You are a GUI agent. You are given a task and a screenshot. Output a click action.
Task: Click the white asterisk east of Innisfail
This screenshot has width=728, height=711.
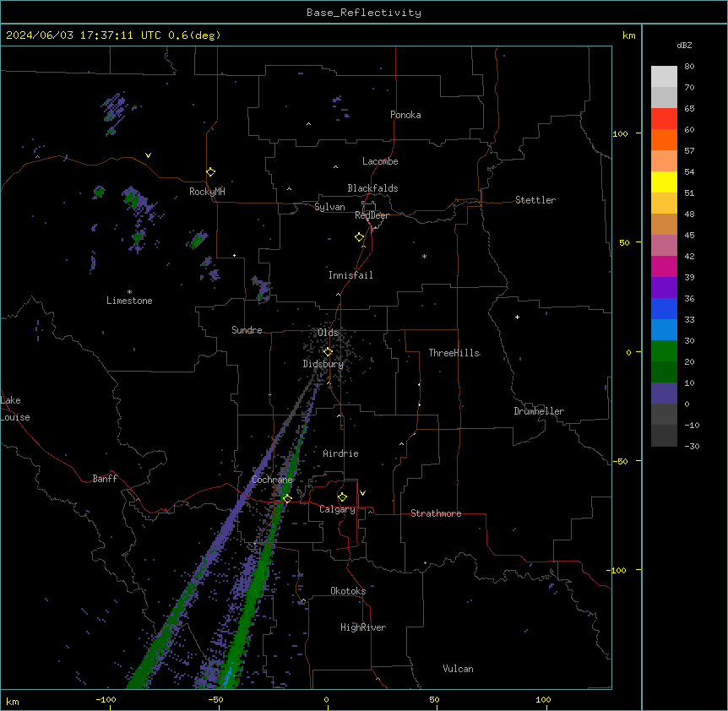[424, 257]
